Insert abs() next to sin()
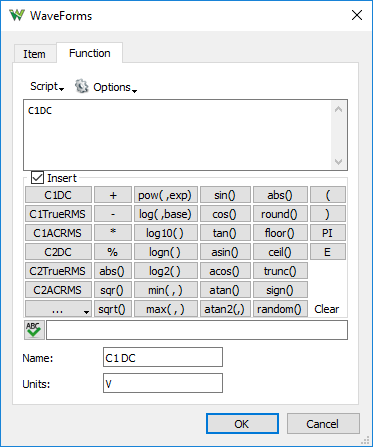373x447 pixels. [x=280, y=195]
